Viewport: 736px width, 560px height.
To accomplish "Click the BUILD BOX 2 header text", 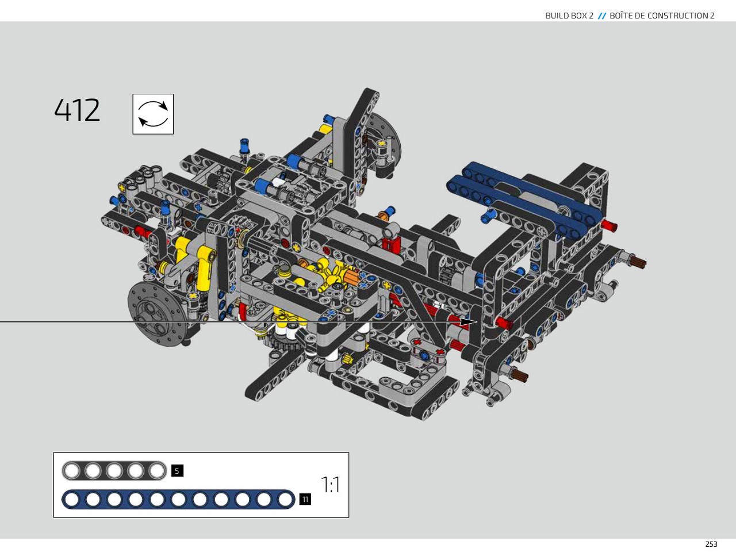I will pos(569,16).
